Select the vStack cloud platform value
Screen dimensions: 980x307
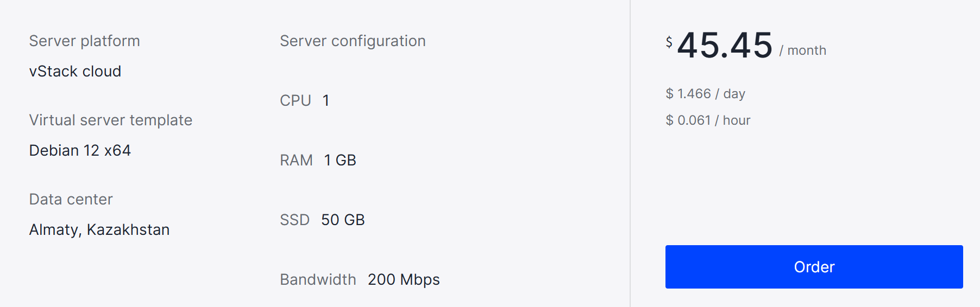click(75, 72)
